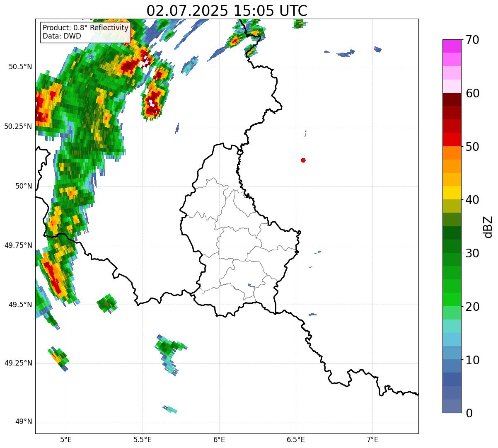Pick the bright red swatch above 50
The image size is (498, 448).
pos(452,140)
